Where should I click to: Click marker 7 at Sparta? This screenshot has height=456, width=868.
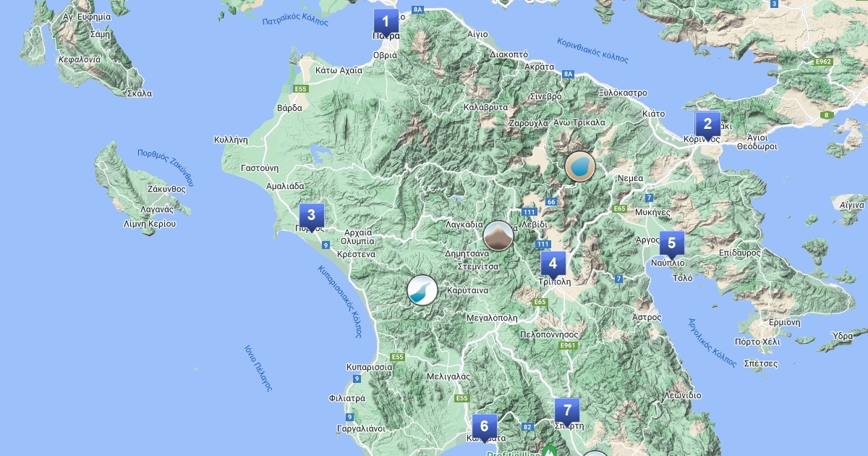[567, 410]
